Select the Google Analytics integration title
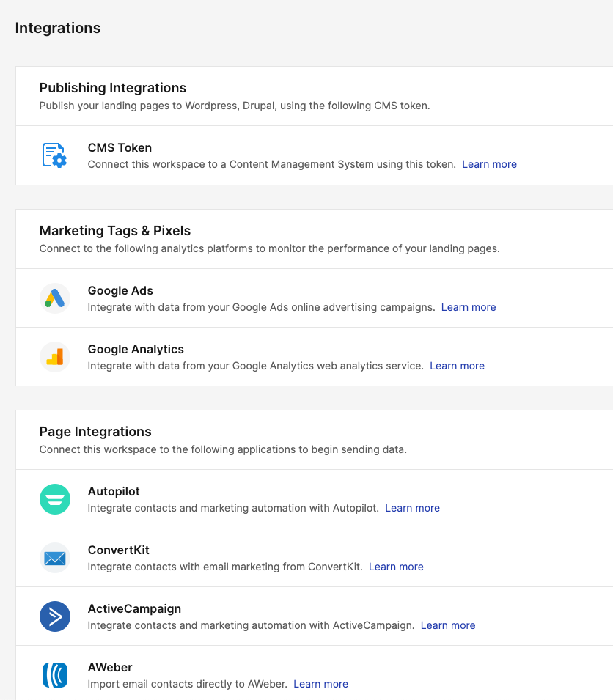613x700 pixels. click(x=136, y=349)
